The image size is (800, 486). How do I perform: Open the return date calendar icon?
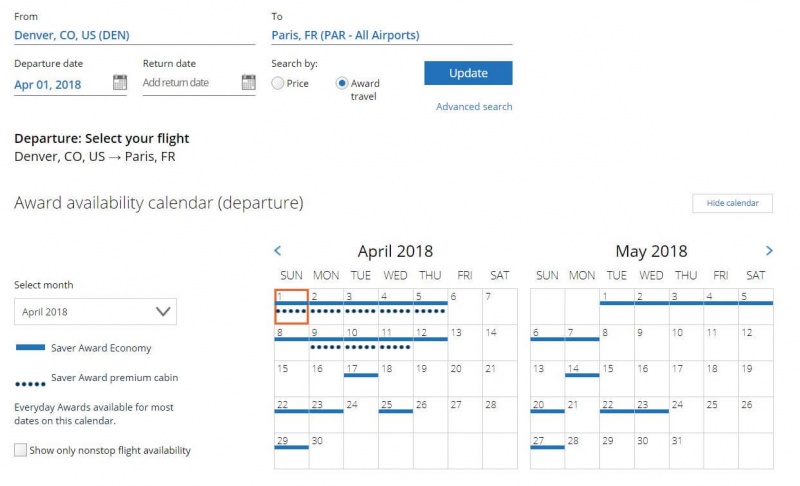[x=248, y=83]
